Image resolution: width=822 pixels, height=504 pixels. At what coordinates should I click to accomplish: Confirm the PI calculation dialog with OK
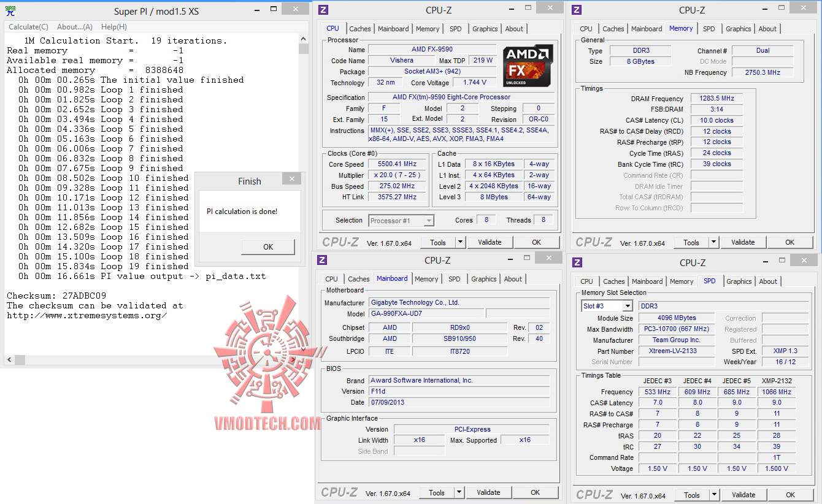(268, 247)
